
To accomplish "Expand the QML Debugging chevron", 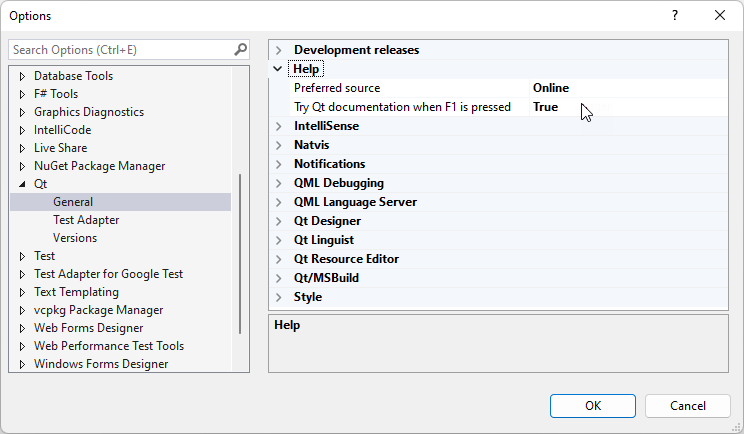I will pyautogui.click(x=279, y=183).
